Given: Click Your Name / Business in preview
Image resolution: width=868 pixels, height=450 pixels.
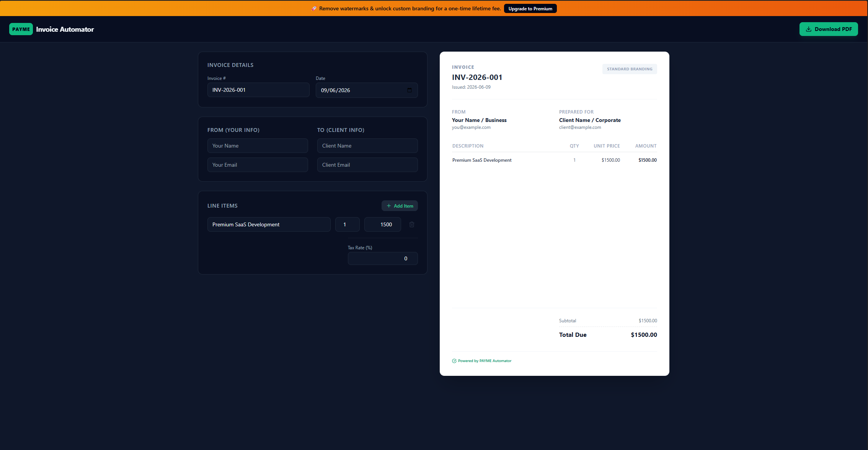Looking at the screenshot, I should coord(479,120).
